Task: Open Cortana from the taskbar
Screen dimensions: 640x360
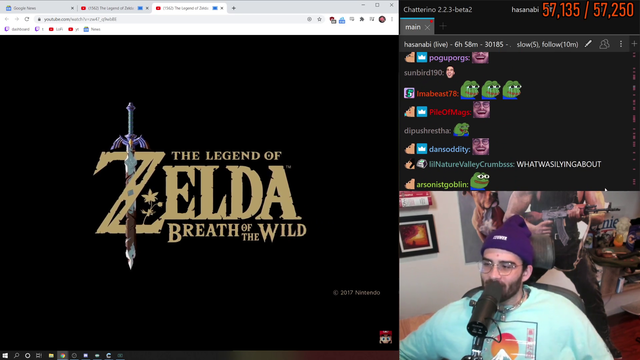Action: [x=27, y=356]
